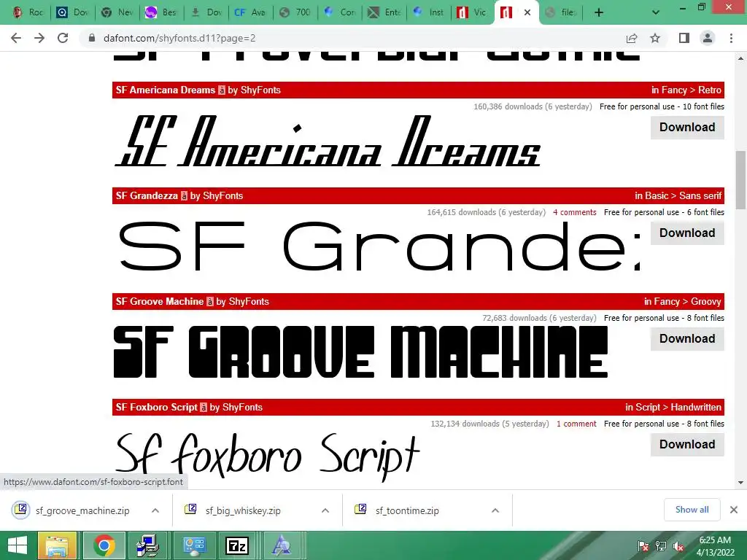Switch to the 'Roc' tab
This screenshot has height=560, width=747.
coord(28,12)
